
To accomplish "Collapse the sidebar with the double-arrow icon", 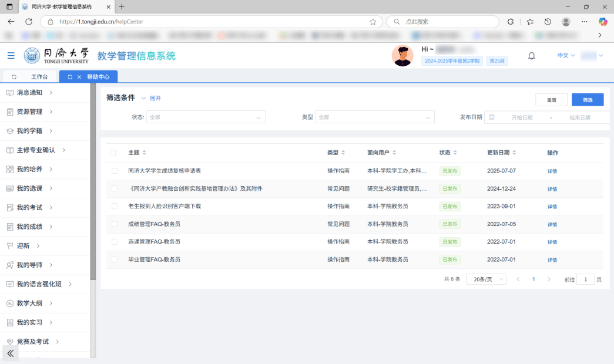I will (9, 353).
